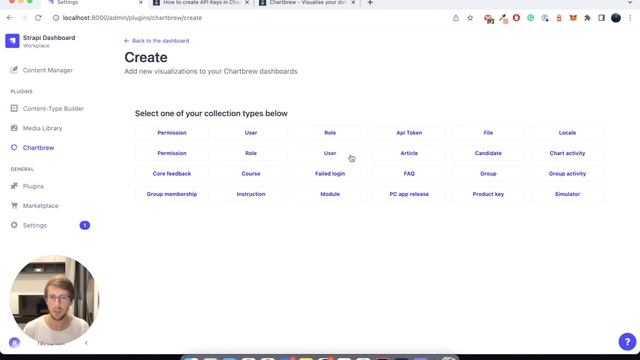Viewport: 640px width, 360px height.
Task: Select the PC app release collection type
Action: coord(409,194)
